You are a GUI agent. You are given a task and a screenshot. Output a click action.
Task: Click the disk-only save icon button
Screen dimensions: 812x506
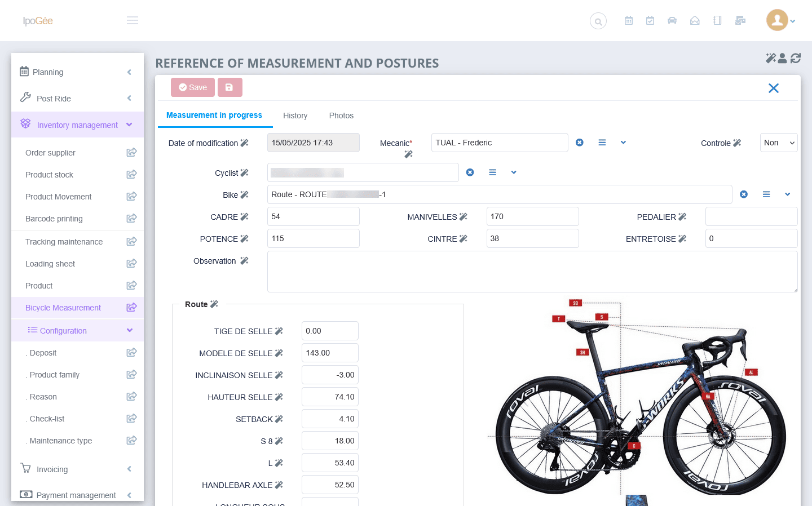coord(230,87)
